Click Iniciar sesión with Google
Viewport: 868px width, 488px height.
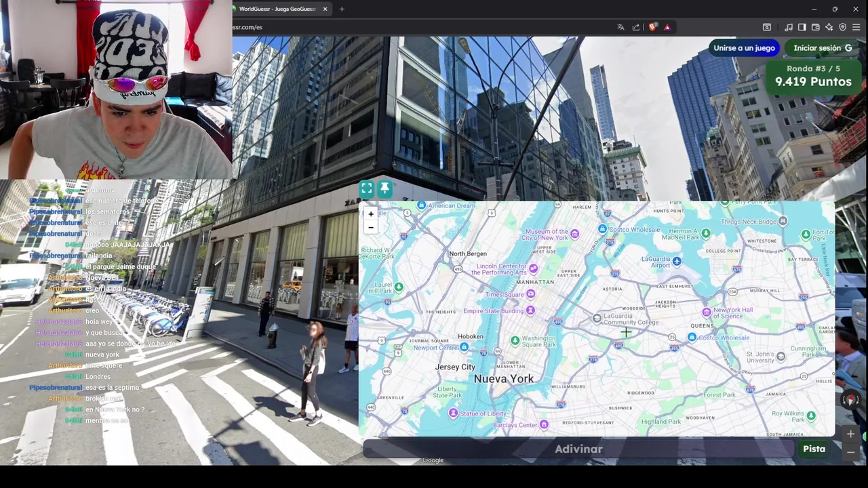click(x=823, y=48)
